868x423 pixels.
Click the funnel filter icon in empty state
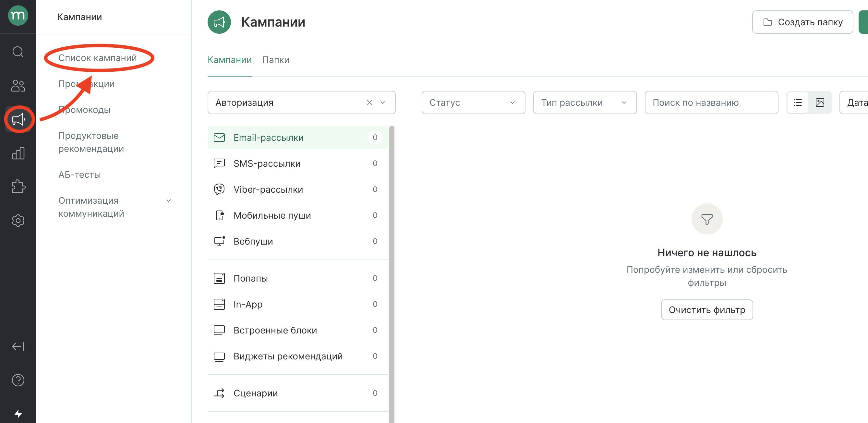pos(706,219)
